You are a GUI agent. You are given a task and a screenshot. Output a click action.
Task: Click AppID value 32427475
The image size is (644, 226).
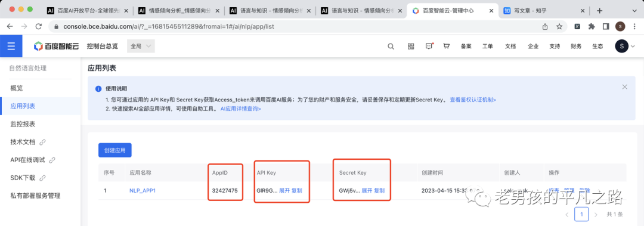point(225,191)
